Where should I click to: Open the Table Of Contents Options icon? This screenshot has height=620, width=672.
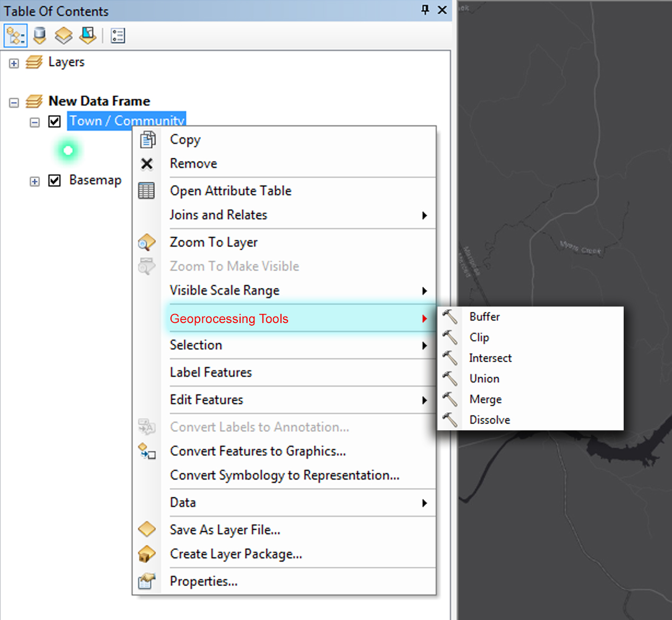click(117, 35)
